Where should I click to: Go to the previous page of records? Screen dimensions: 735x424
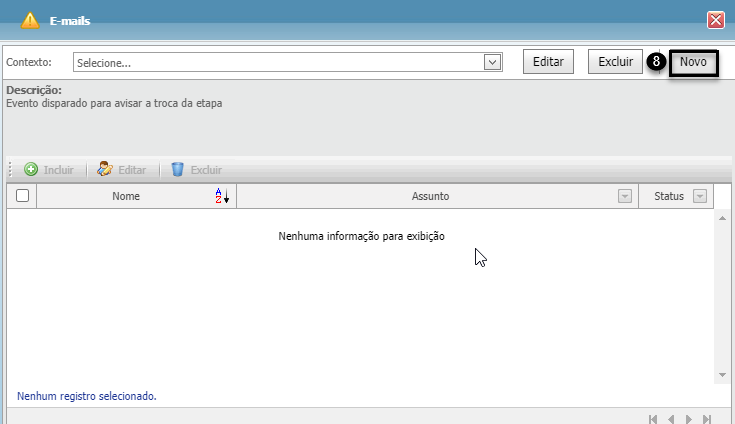671,419
